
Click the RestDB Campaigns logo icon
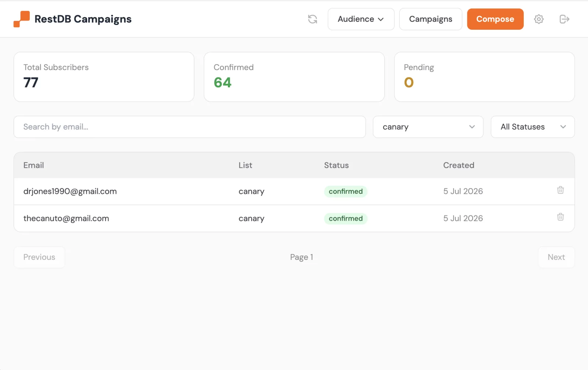pos(21,19)
